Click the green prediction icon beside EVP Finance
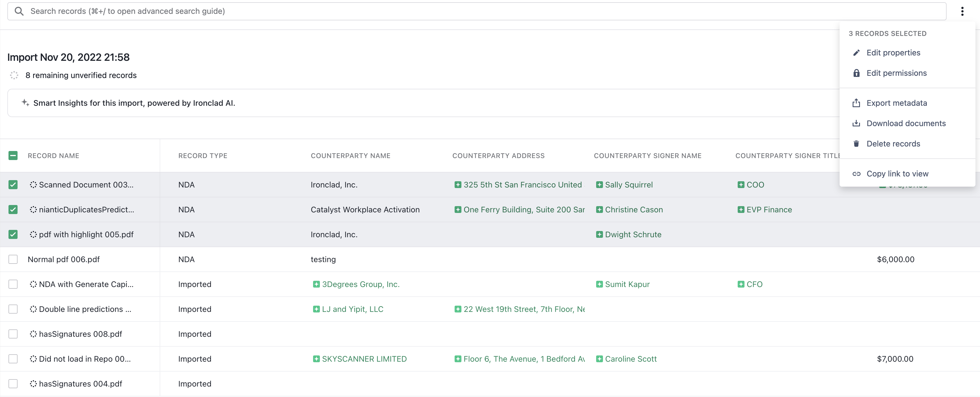Screen dimensions: 980x397 pyautogui.click(x=741, y=209)
